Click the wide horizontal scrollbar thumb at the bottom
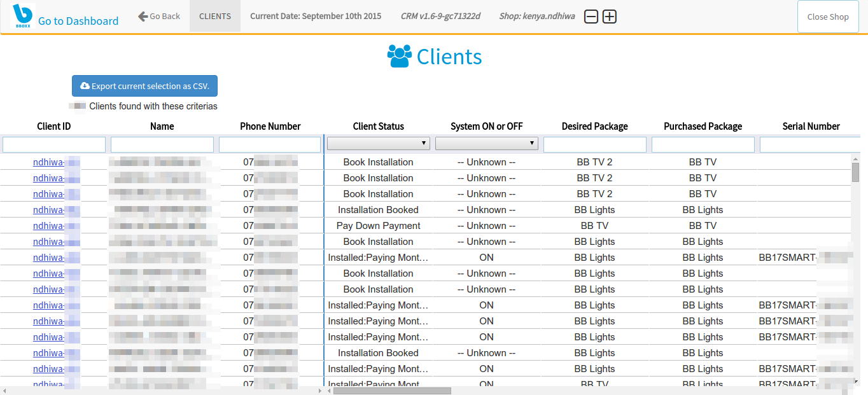 click(392, 391)
